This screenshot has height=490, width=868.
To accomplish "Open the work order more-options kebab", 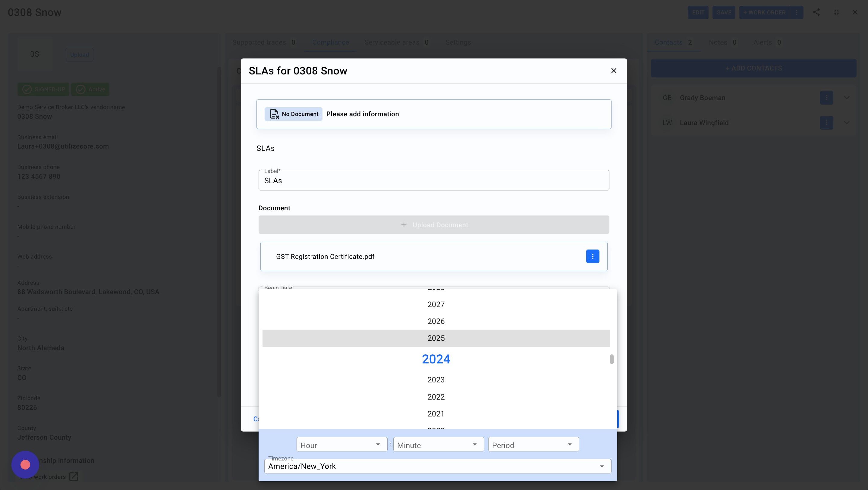I will pyautogui.click(x=797, y=12).
